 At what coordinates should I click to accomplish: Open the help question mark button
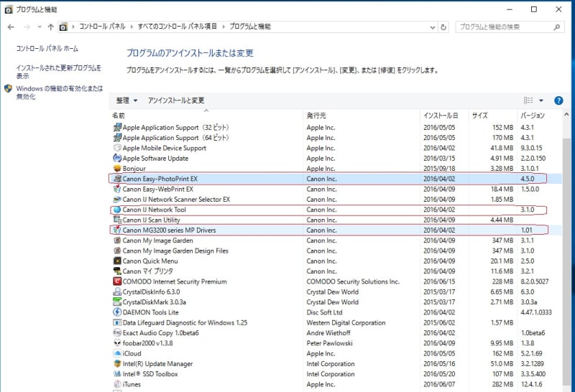pos(558,101)
